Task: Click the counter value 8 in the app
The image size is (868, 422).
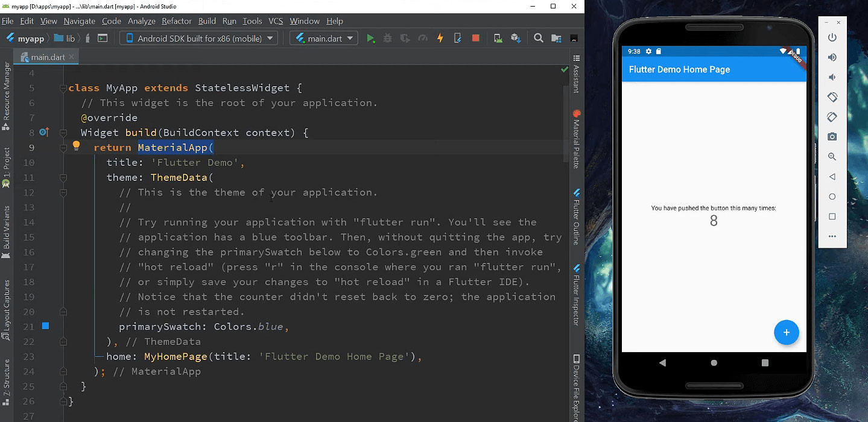Action: [714, 221]
